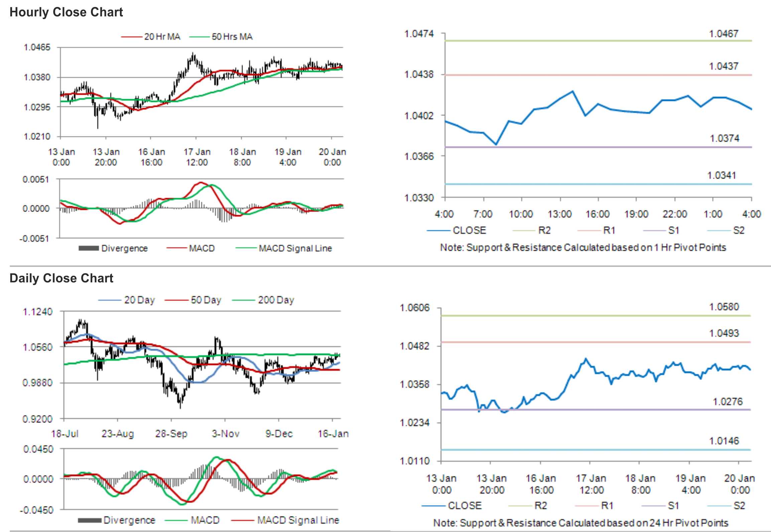Click the daily chart 'Divergence' legend label
Screen dimensions: 771x532
(x=129, y=520)
